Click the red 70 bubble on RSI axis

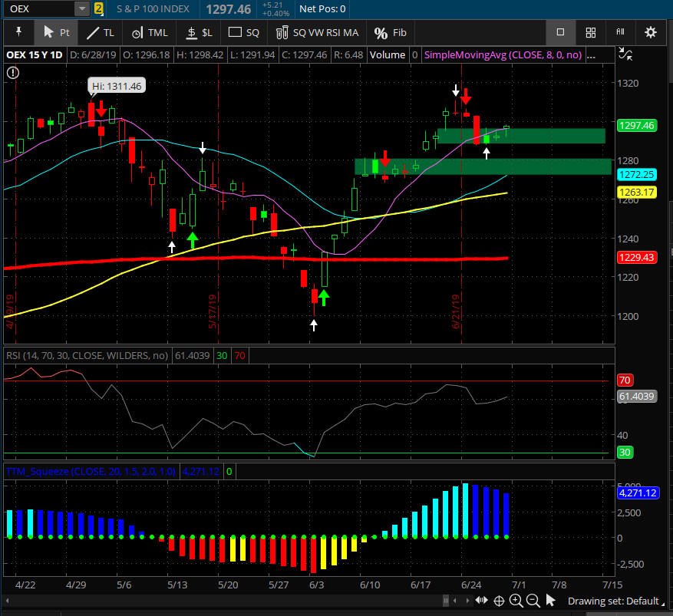click(x=625, y=380)
